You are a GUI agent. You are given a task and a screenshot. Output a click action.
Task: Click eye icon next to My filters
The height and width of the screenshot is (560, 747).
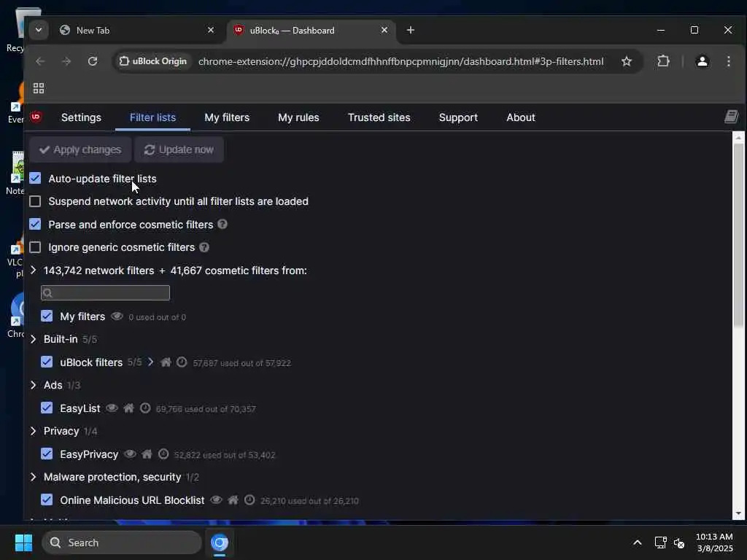(x=117, y=316)
